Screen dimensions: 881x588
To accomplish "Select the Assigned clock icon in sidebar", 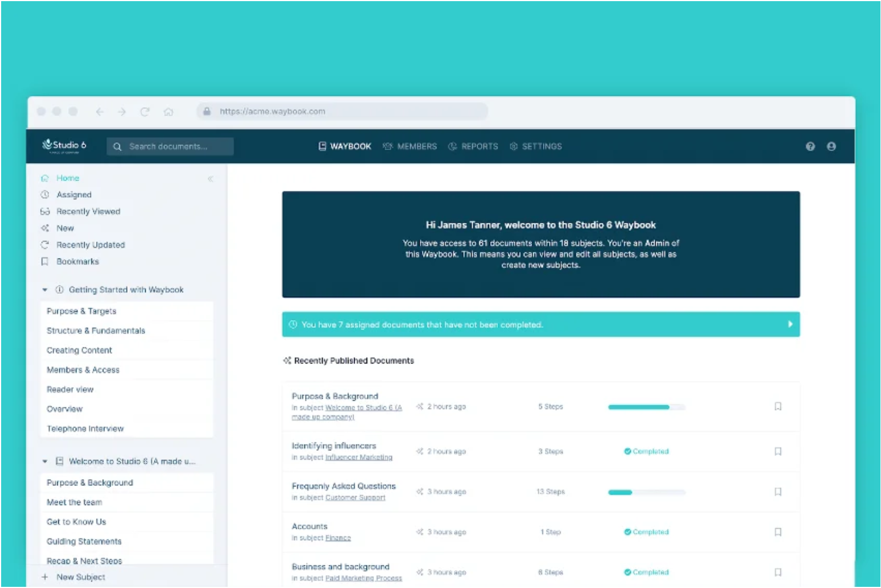I will click(x=45, y=195).
